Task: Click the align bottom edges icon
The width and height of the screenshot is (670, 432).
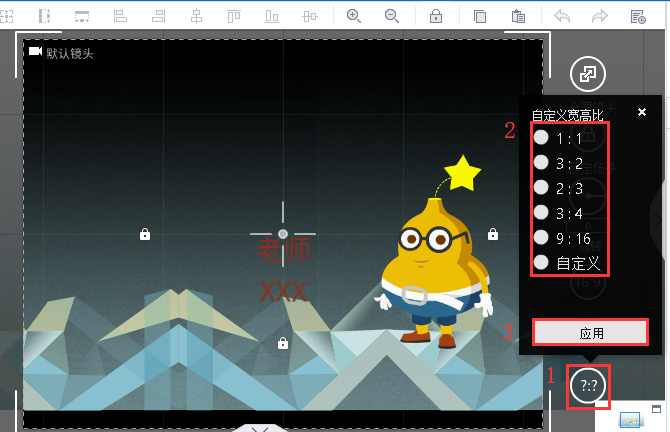Action: [272, 16]
